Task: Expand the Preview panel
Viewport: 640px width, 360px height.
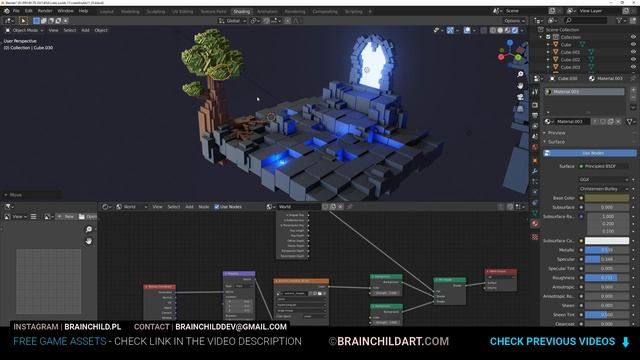Action: click(x=556, y=133)
